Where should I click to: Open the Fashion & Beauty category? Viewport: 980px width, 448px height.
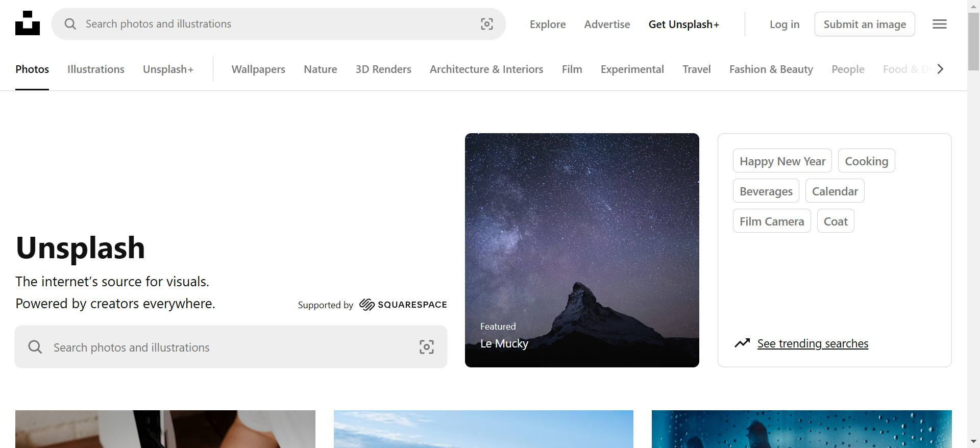pos(771,69)
